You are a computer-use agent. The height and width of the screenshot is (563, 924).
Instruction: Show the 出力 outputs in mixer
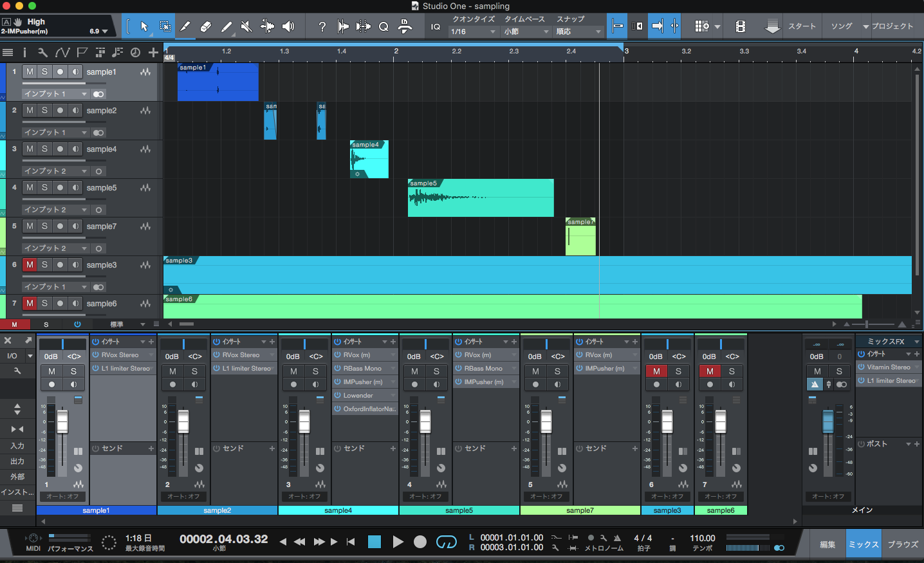click(x=17, y=461)
